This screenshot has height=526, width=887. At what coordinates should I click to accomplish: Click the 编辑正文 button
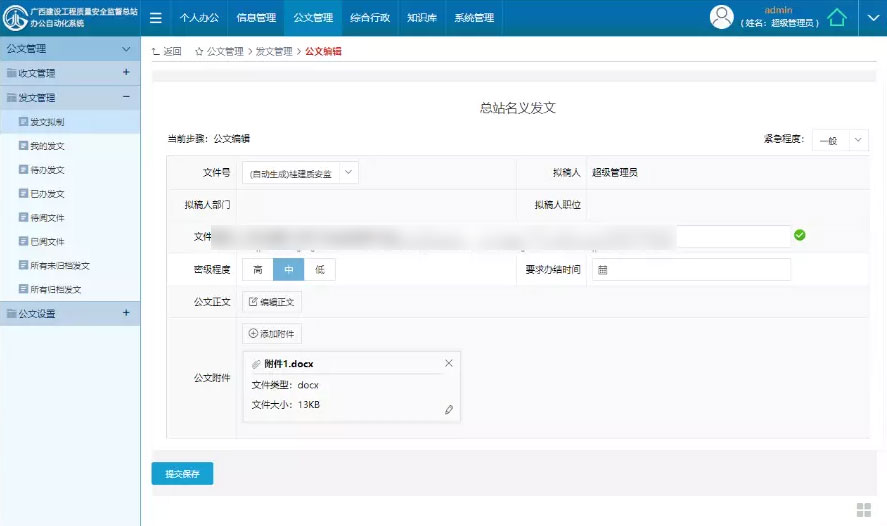pyautogui.click(x=272, y=302)
